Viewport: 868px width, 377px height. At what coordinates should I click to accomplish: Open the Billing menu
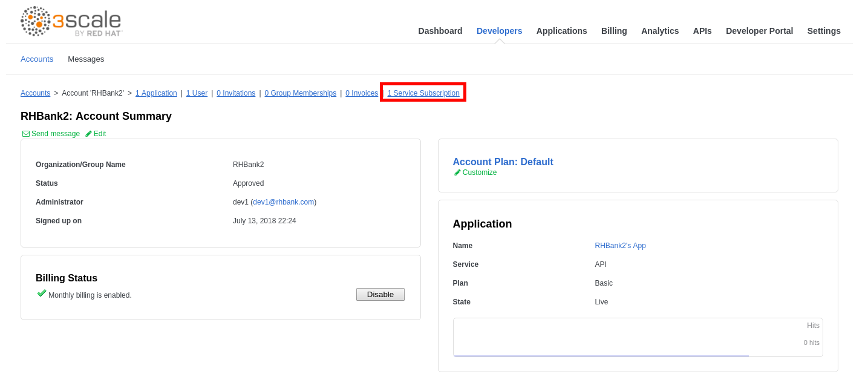[614, 31]
